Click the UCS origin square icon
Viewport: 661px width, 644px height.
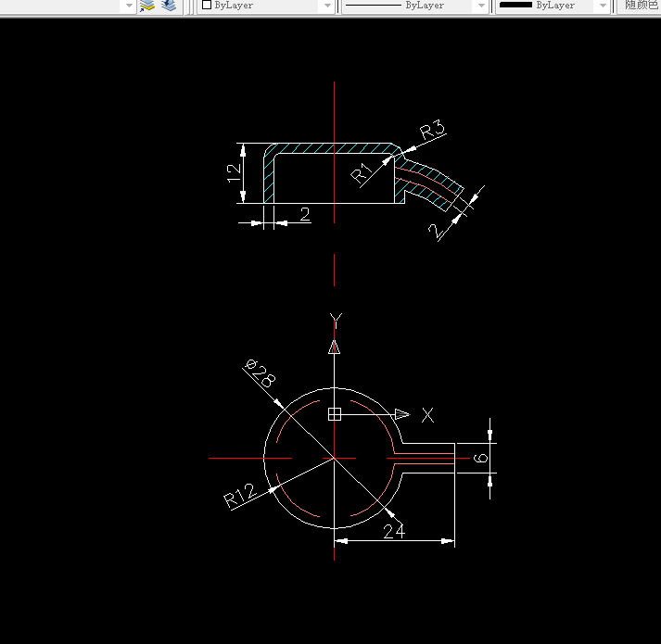[x=335, y=414]
